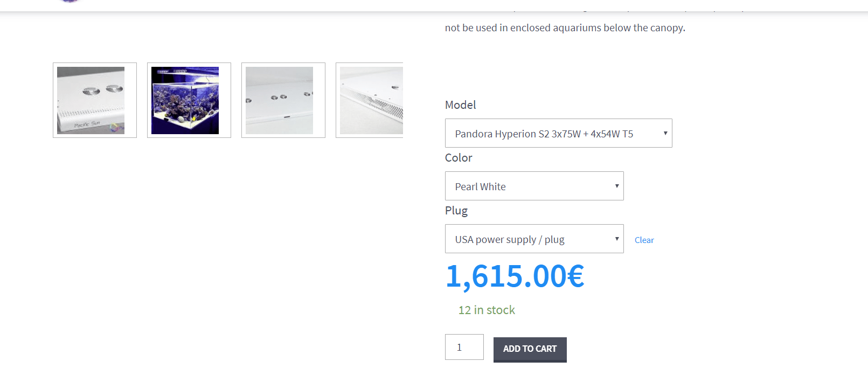868x382 pixels.
Task: Click the arrow on the Color selector
Action: (x=617, y=186)
